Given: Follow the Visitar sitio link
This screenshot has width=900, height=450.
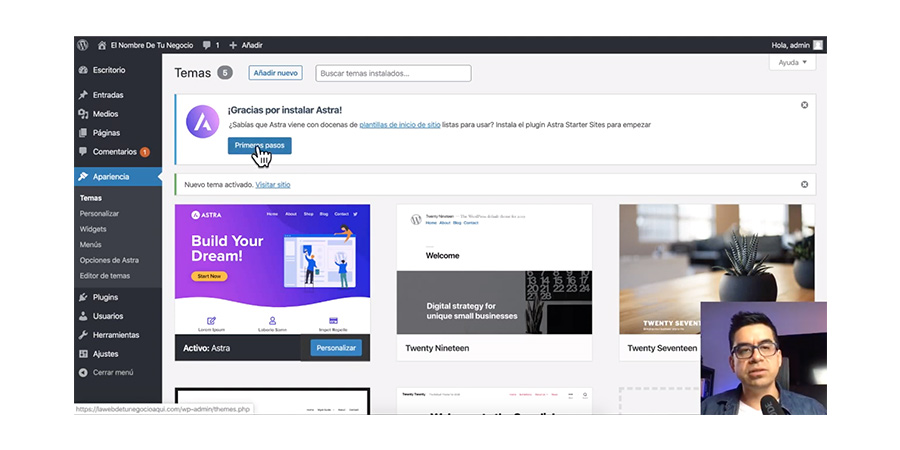Looking at the screenshot, I should pos(273,185).
